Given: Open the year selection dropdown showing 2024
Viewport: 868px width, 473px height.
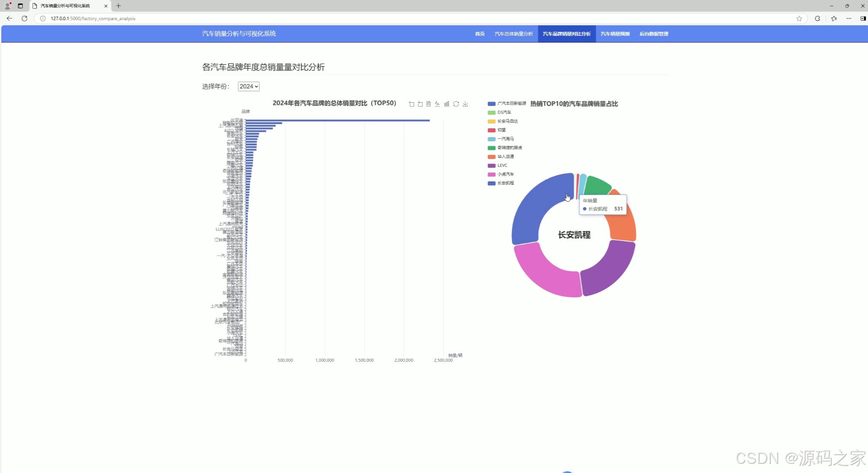Looking at the screenshot, I should (x=249, y=86).
